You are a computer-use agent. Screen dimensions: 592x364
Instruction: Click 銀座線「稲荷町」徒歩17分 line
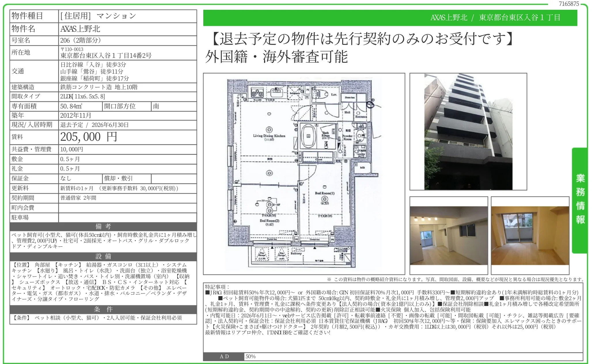pyautogui.click(x=94, y=78)
